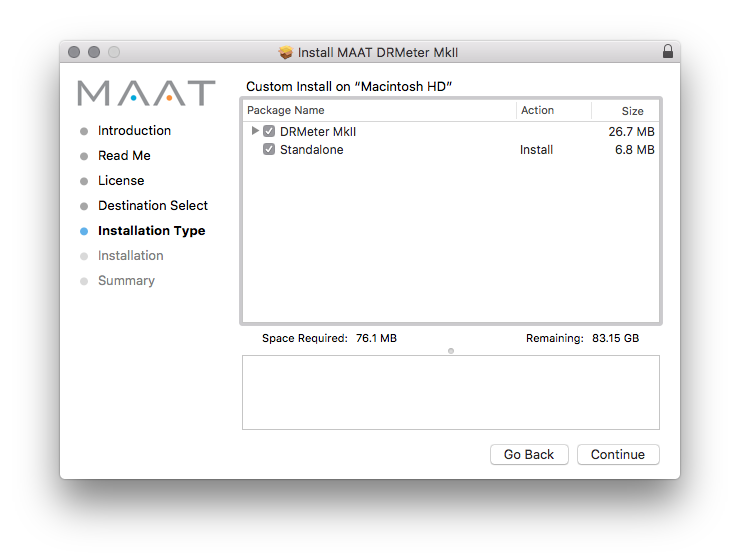Click the lock icon in the title bar
This screenshot has height=555, width=738.
click(x=667, y=51)
